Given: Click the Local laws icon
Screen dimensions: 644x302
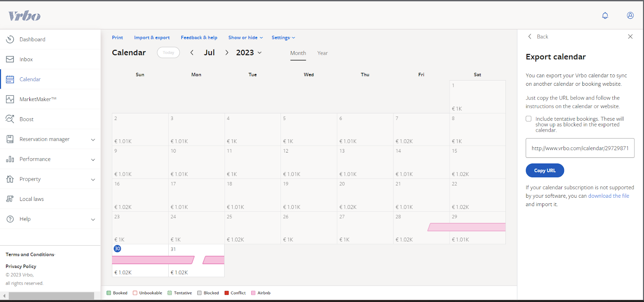Looking at the screenshot, I should click(10, 199).
